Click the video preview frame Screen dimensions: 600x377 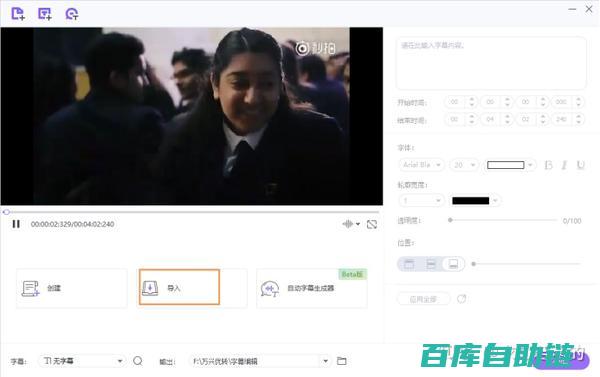tap(191, 116)
